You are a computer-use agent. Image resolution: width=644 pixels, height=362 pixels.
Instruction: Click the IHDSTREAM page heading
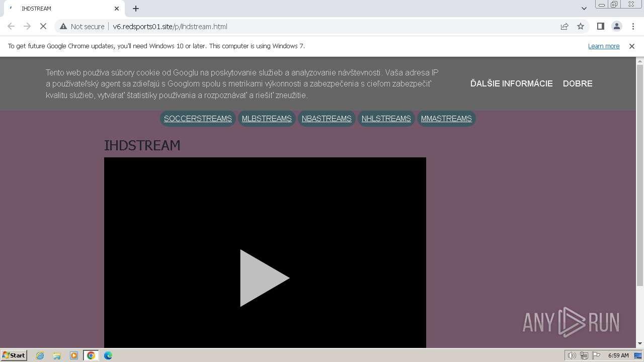click(142, 145)
